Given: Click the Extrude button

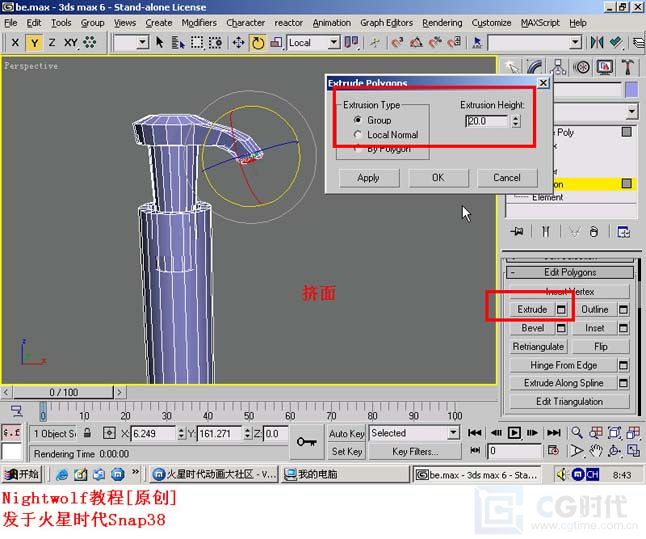Looking at the screenshot, I should (x=532, y=309).
